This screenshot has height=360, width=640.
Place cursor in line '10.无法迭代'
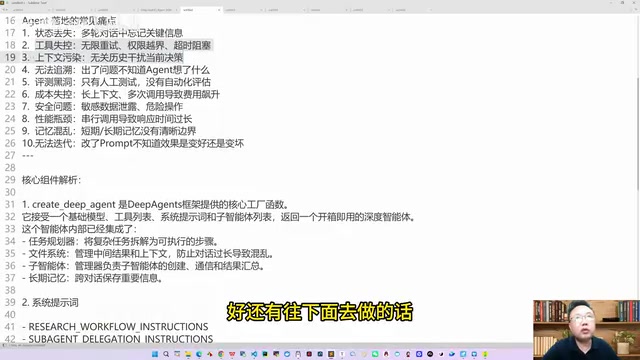pyautogui.click(x=133, y=143)
